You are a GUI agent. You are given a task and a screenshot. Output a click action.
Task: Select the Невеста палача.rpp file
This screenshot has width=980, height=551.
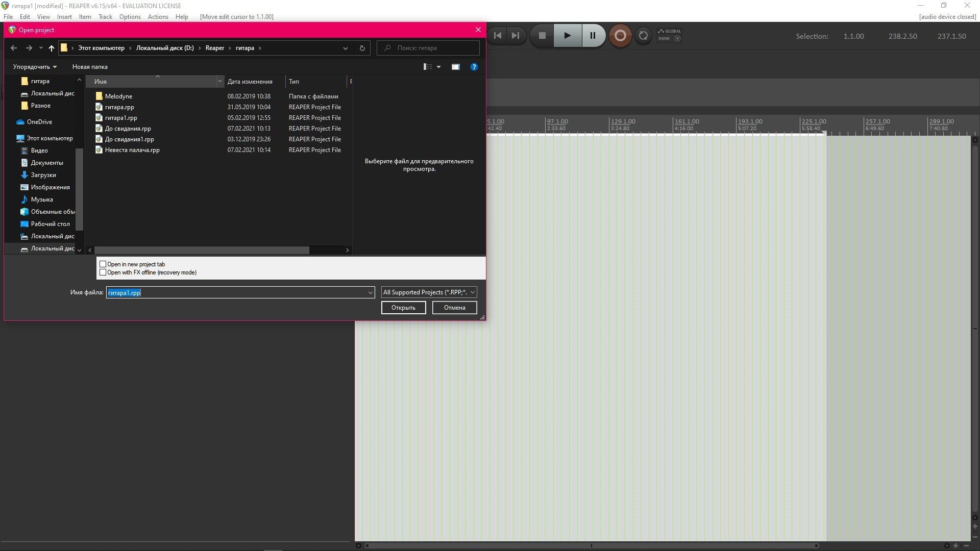(132, 150)
